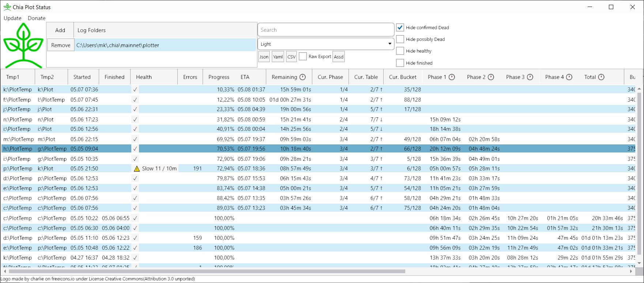Screen dimensions: 644x283
Task: Click the green Chia plant logo
Action: tap(23, 45)
